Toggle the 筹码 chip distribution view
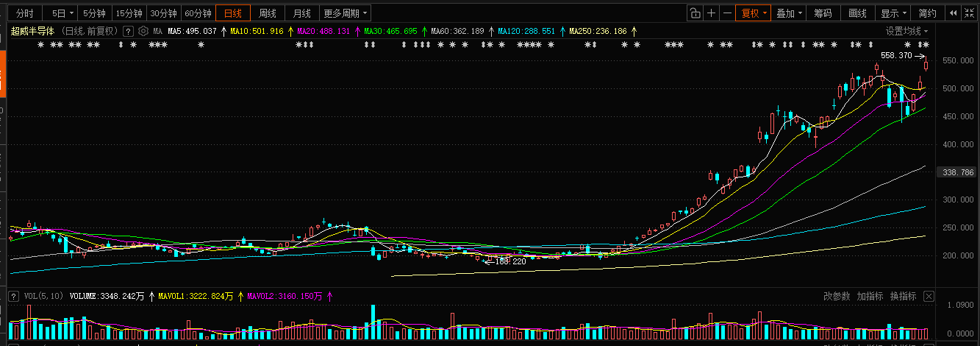The height and width of the screenshot is (346, 980). pyautogui.click(x=823, y=13)
